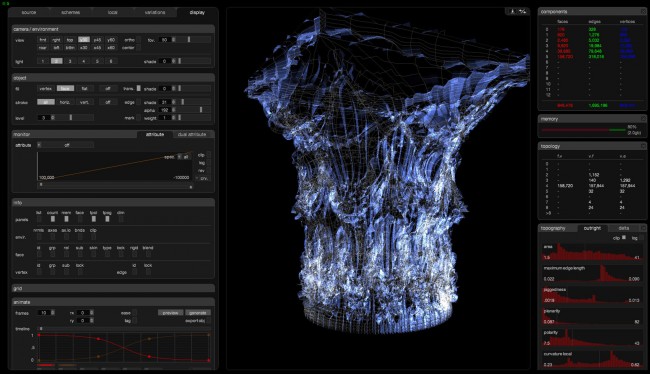Enable the vertex row lock checkbox
This screenshot has height=374, width=650.
80,272
